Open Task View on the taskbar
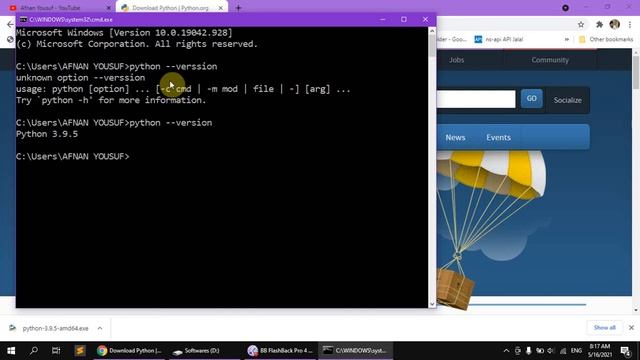The width and height of the screenshot is (640, 360). 56,351
